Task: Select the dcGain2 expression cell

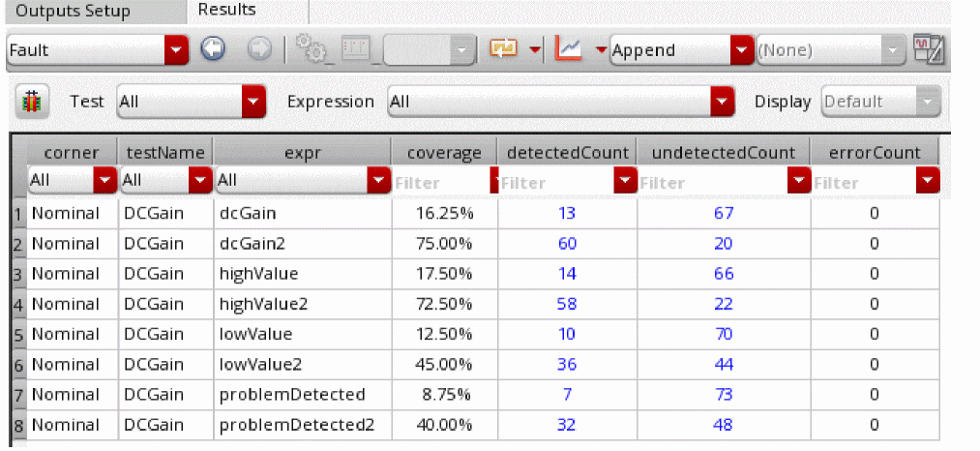Action: pyautogui.click(x=303, y=243)
